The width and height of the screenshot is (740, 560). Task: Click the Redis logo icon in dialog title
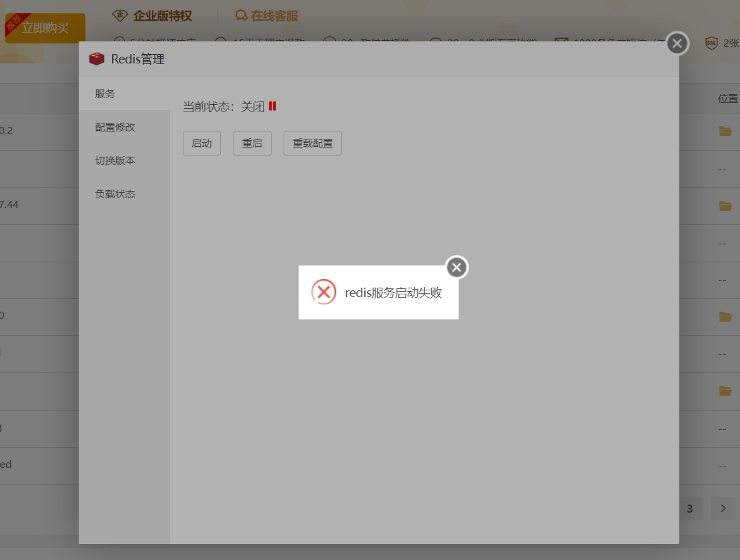(x=97, y=59)
